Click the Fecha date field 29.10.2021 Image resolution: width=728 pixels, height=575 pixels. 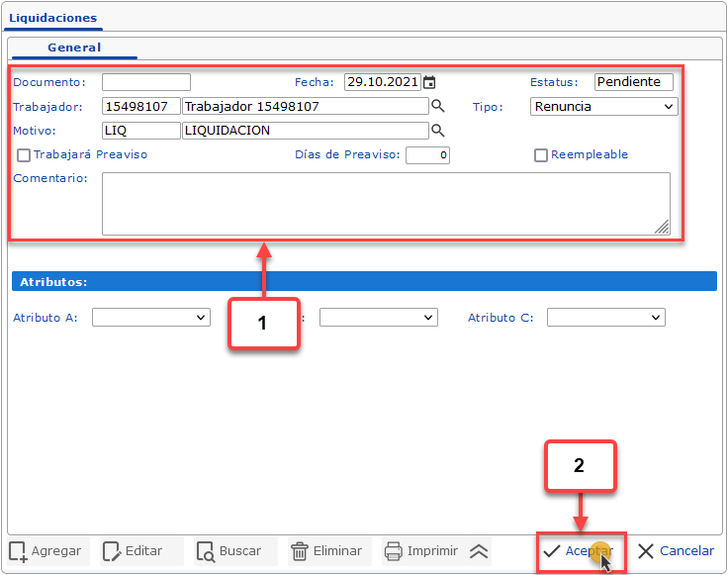click(x=383, y=82)
